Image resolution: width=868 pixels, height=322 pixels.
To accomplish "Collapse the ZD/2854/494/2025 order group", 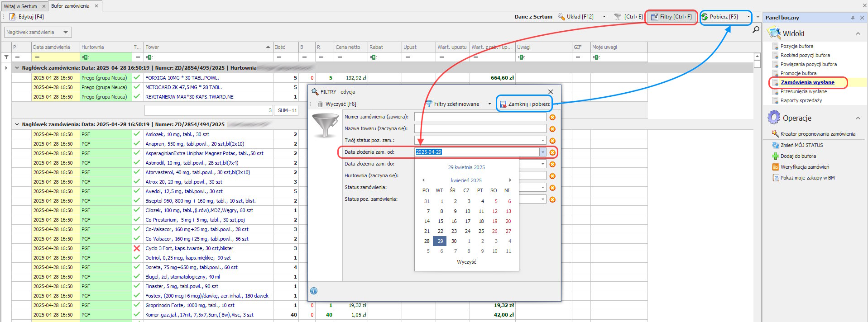I will [x=17, y=124].
